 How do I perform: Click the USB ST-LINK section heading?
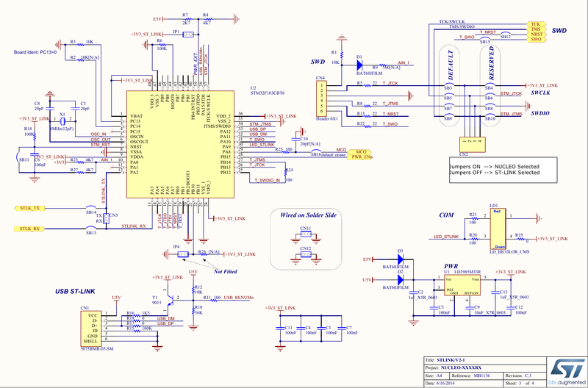pos(75,291)
